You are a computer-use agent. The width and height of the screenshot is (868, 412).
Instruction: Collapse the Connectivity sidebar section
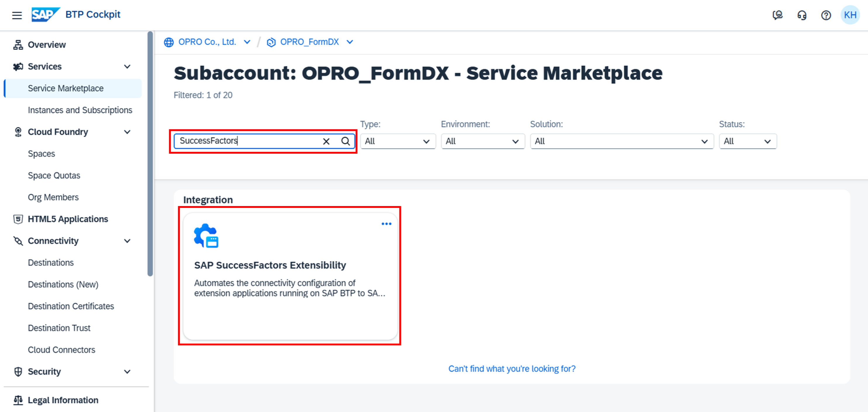(127, 241)
